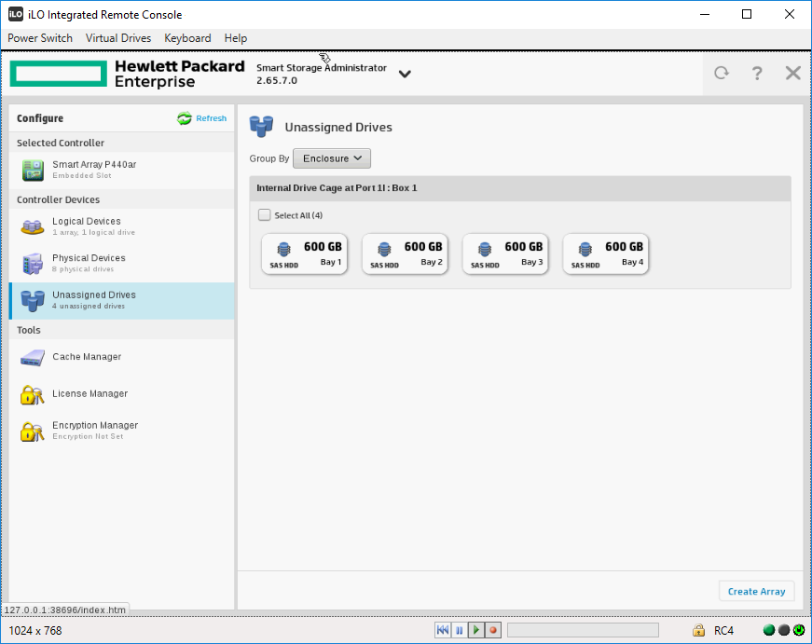The width and height of the screenshot is (812, 644).
Task: Close Smart Storage Administrator with X icon
Action: pyautogui.click(x=792, y=73)
